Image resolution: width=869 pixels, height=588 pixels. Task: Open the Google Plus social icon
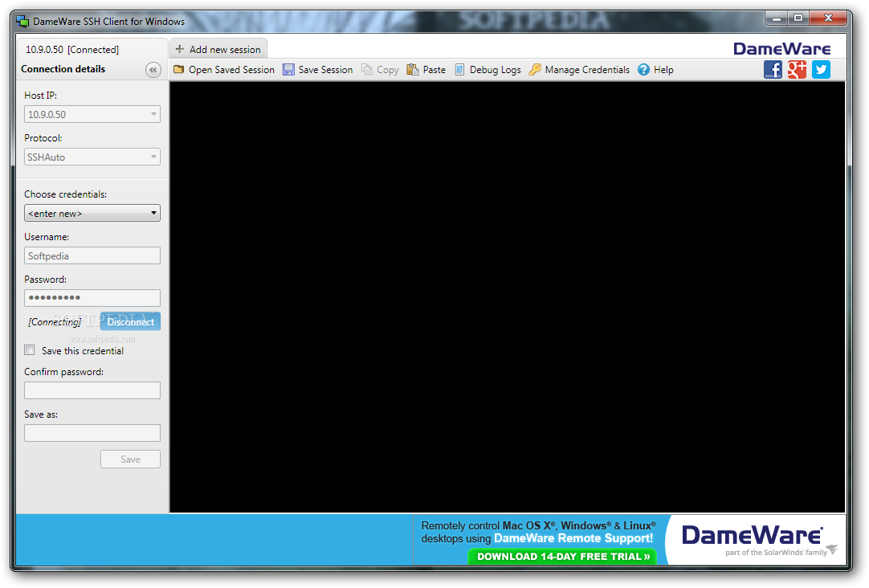[797, 70]
